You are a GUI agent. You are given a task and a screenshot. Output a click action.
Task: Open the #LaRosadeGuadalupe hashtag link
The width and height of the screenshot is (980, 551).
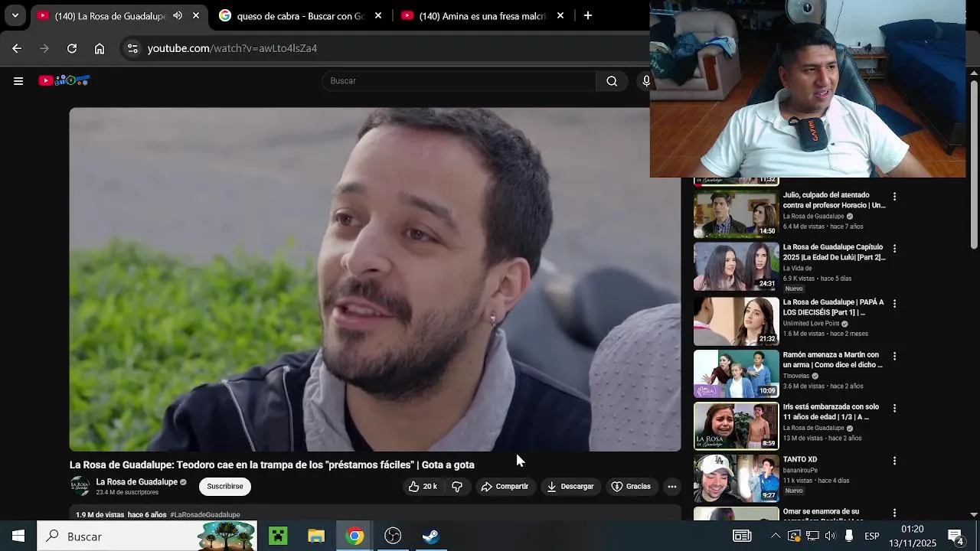(205, 515)
